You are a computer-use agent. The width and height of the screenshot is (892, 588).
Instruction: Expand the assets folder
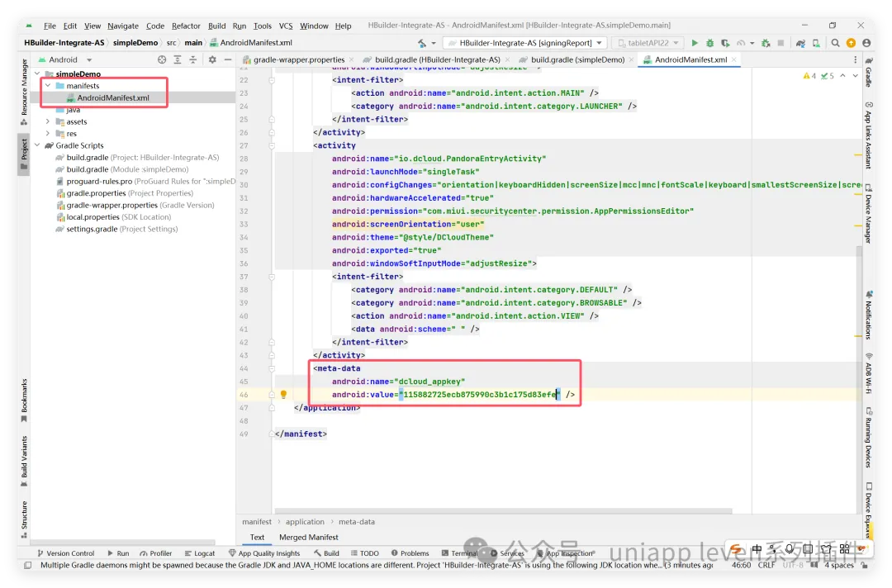click(48, 121)
